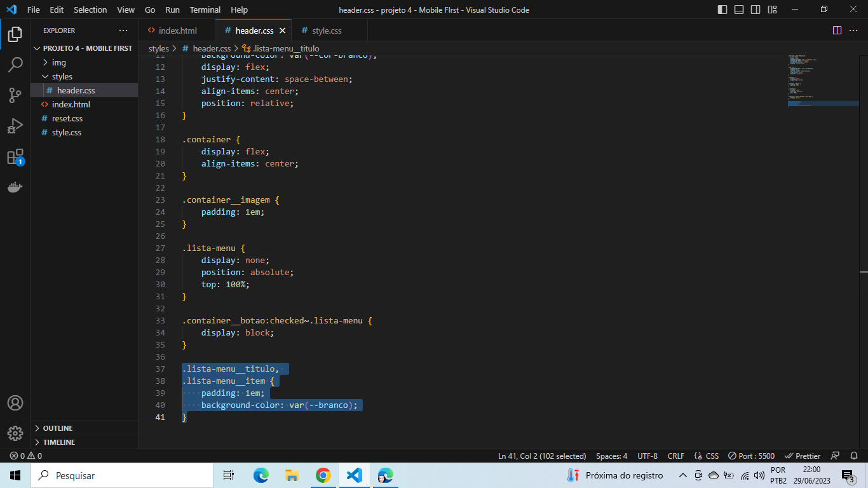Toggle Secondary Side Bar layout icon
The height and width of the screenshot is (488, 868).
[x=756, y=10]
